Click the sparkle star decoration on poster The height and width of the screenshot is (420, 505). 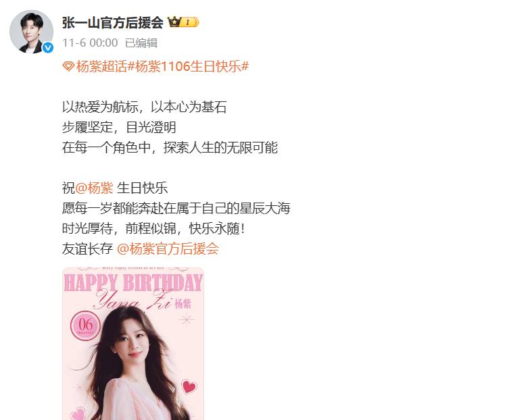click(x=186, y=319)
